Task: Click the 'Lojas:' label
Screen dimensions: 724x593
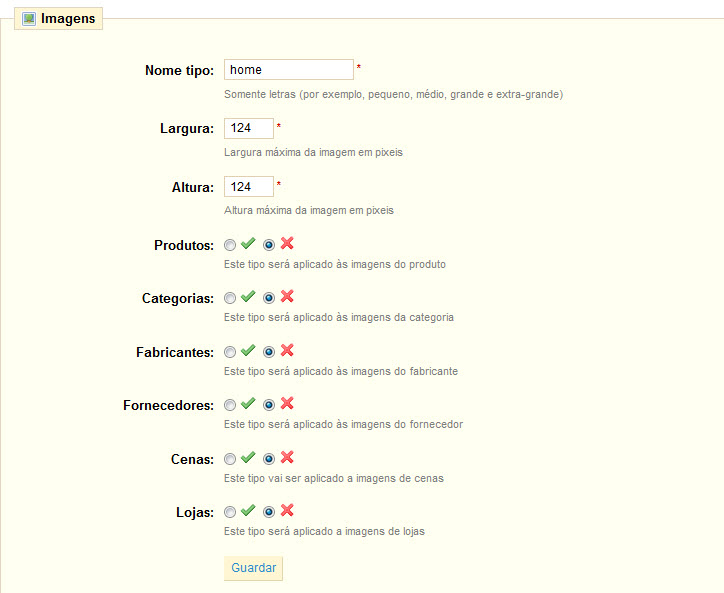Action: coord(195,513)
